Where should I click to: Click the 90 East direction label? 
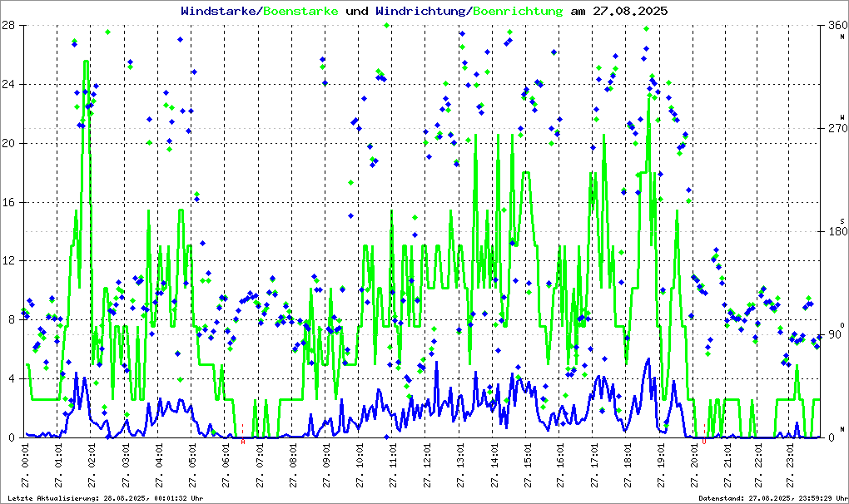point(835,333)
